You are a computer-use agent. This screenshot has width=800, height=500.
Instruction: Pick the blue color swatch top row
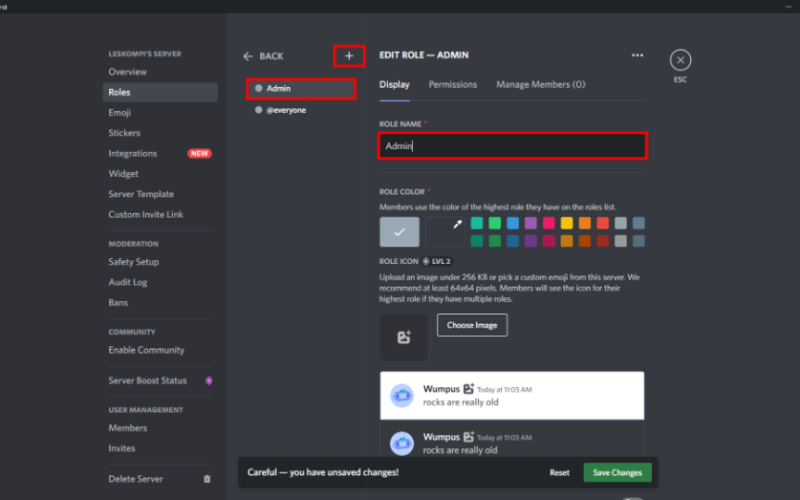(x=513, y=223)
